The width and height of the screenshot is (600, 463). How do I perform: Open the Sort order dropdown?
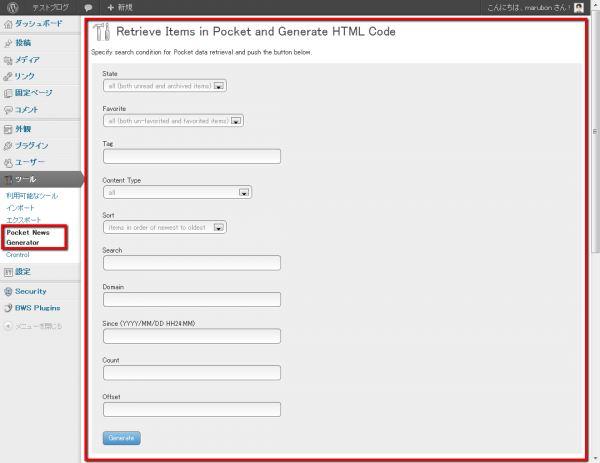point(165,227)
